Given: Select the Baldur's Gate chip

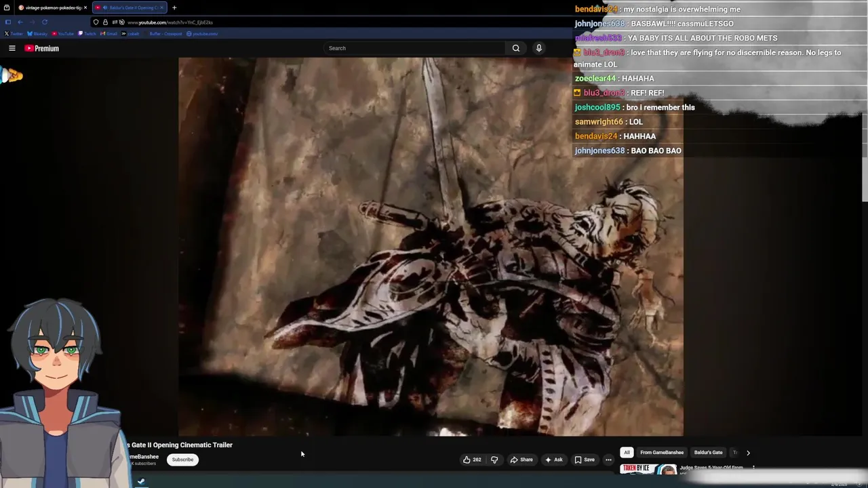Looking at the screenshot, I should click(708, 453).
